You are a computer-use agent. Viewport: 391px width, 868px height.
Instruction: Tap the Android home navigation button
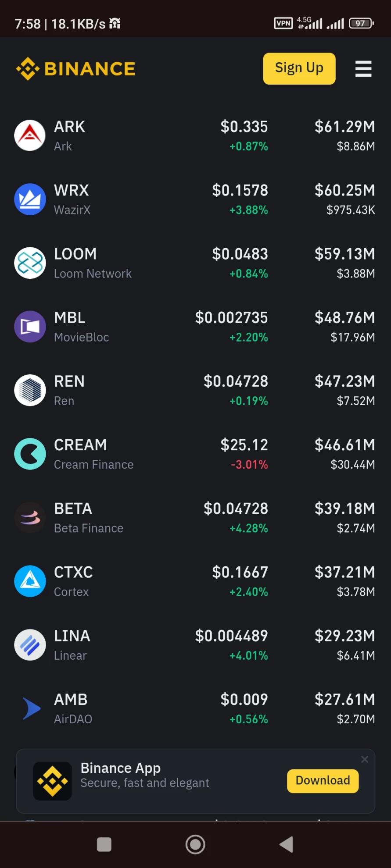point(195,844)
